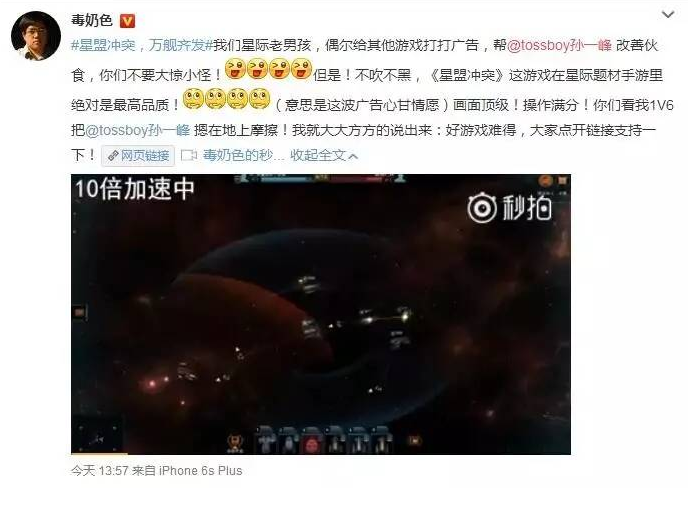Click the 毒奶色 username
The height and width of the screenshot is (507, 688).
point(92,20)
